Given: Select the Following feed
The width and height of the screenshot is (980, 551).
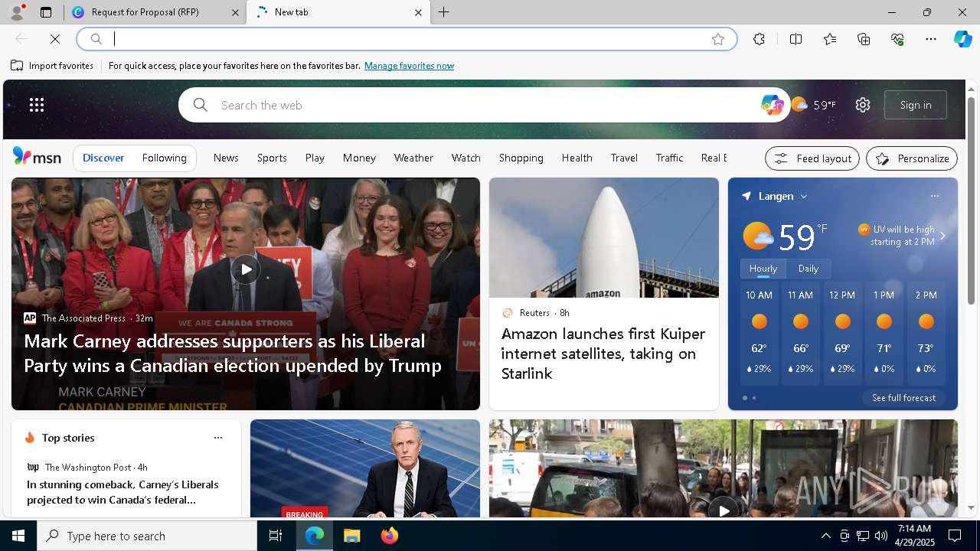Looking at the screenshot, I should click(x=165, y=158).
